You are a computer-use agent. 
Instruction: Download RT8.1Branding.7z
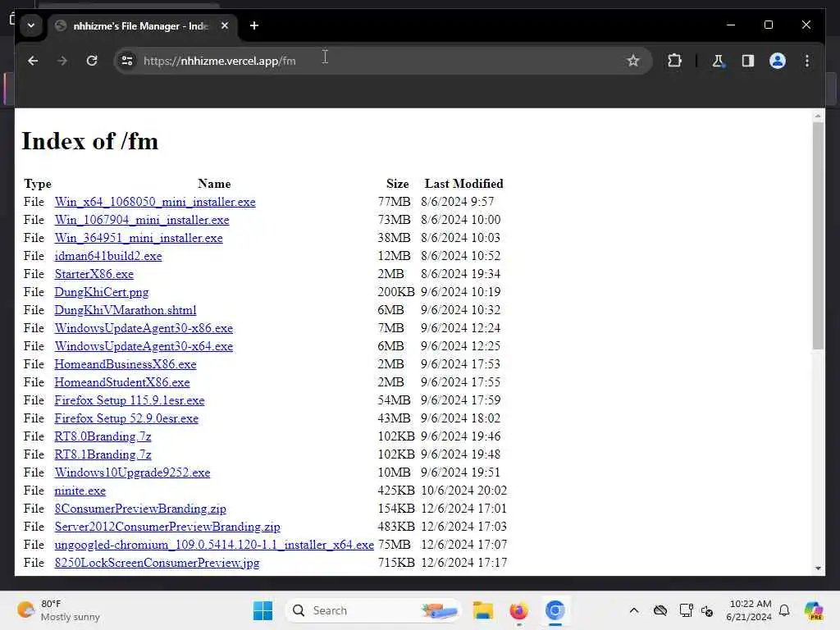103,454
